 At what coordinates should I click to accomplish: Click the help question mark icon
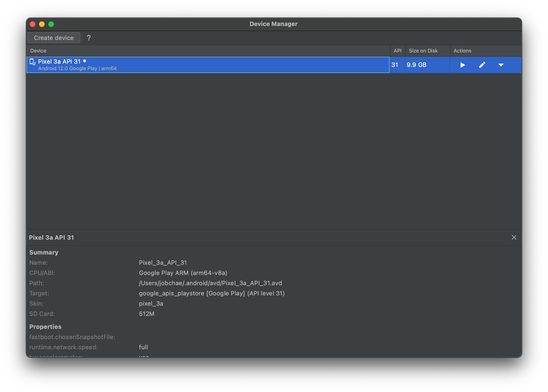coord(89,38)
